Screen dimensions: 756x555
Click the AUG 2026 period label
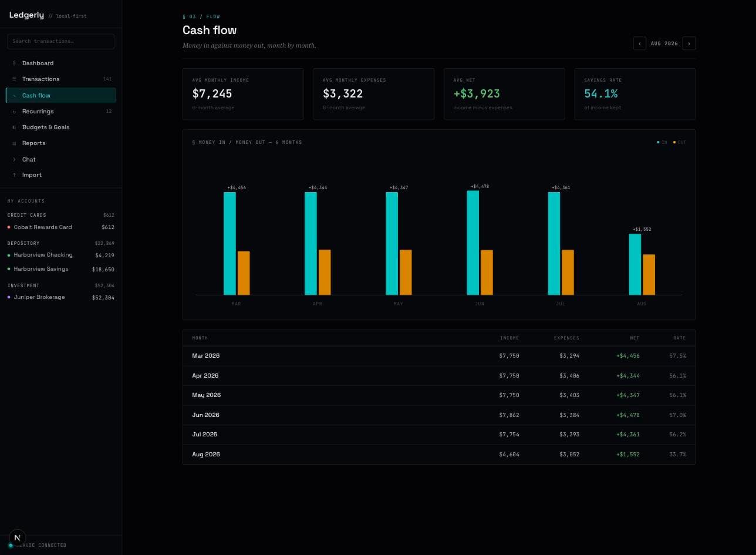click(664, 43)
